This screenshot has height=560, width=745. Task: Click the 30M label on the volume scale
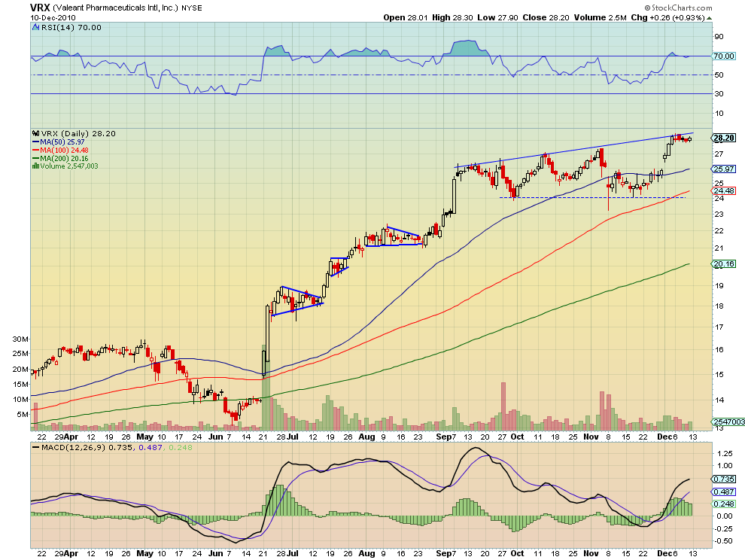click(x=20, y=339)
